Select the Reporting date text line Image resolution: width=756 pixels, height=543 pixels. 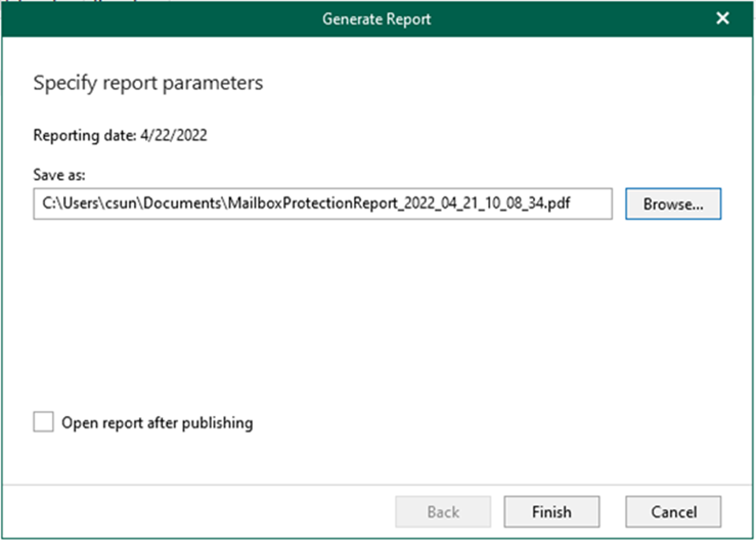coord(120,136)
